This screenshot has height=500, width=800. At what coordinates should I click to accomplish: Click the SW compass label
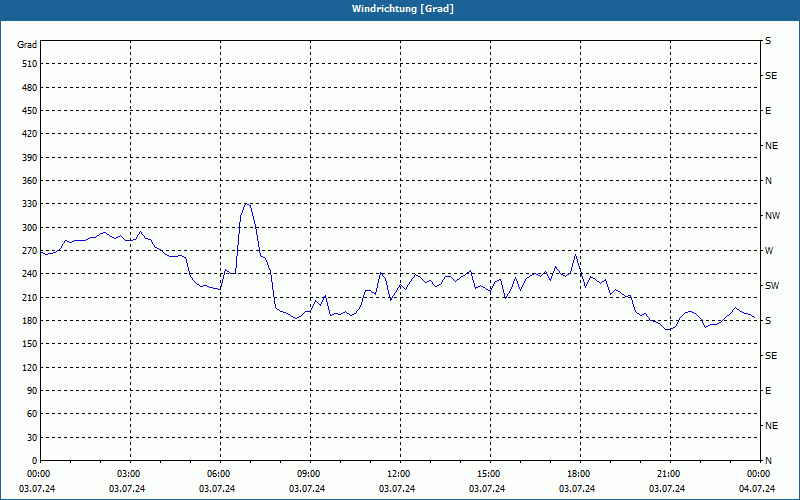tap(772, 286)
